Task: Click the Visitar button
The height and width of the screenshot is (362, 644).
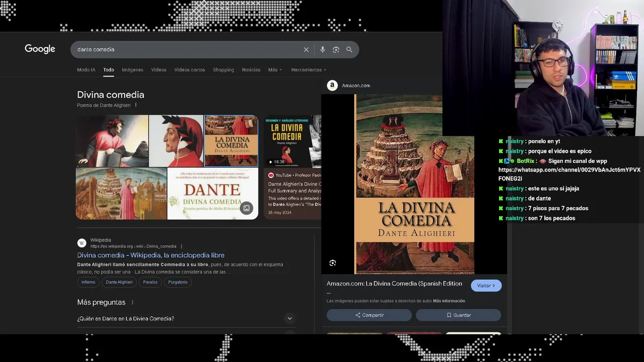Action: tap(486, 286)
